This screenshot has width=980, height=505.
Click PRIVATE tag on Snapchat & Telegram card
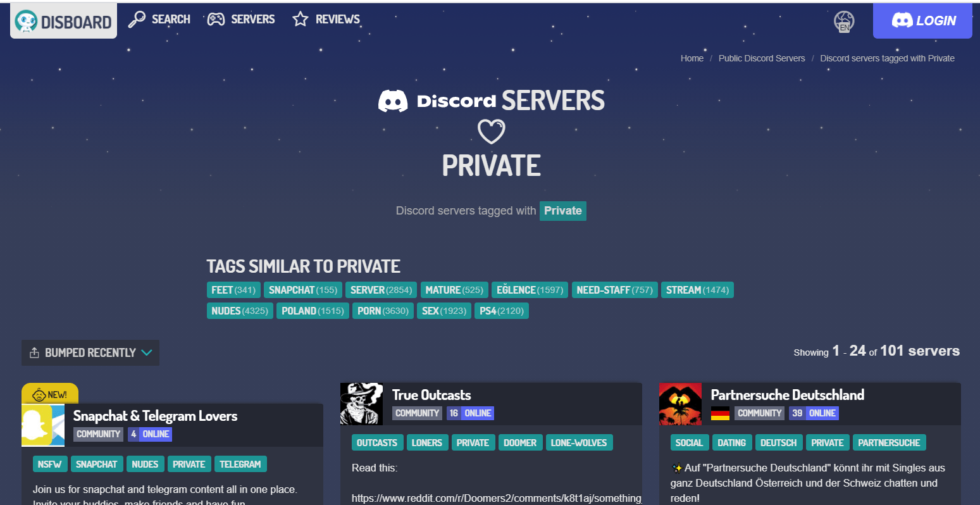pos(189,464)
